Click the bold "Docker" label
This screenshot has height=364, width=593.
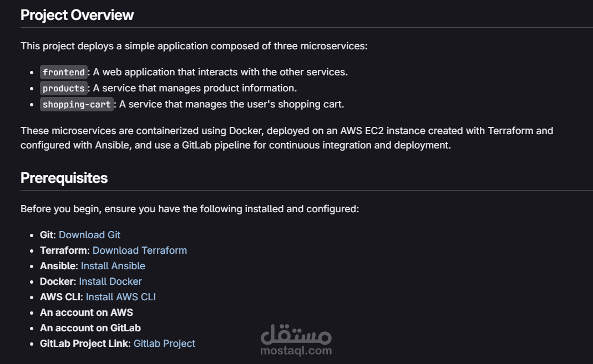click(x=58, y=281)
